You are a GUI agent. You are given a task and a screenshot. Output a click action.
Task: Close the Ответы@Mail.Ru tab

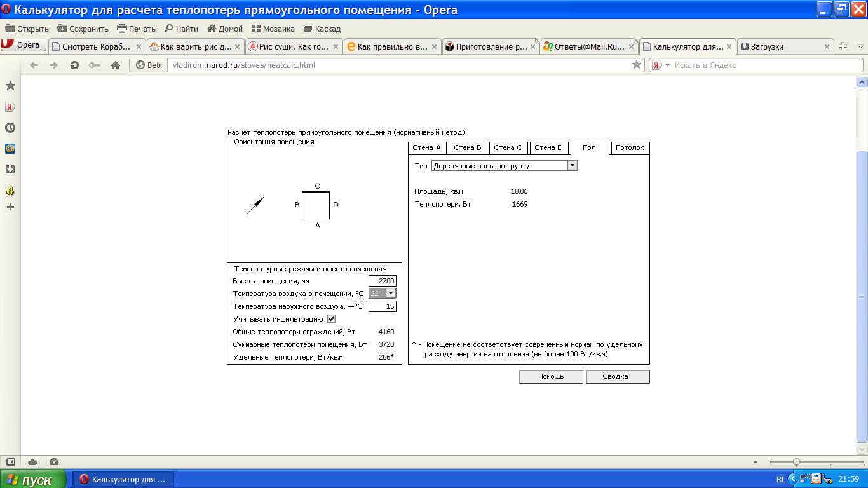(632, 46)
